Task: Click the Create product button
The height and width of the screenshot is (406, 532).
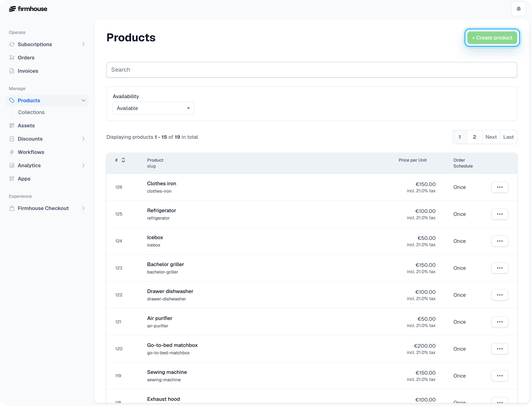Action: (492, 38)
